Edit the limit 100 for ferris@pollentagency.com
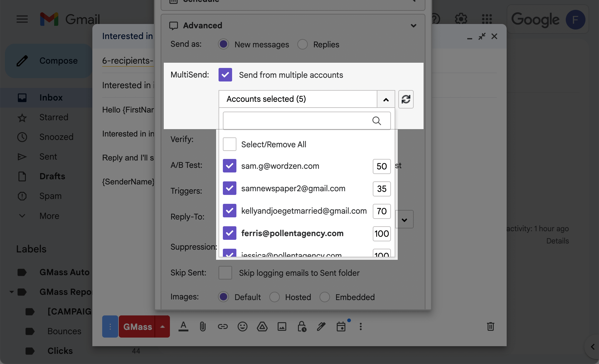599x364 pixels. [382, 234]
